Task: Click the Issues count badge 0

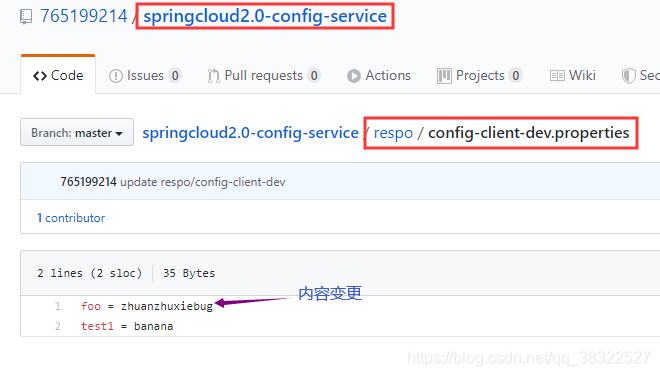Action: [x=175, y=76]
